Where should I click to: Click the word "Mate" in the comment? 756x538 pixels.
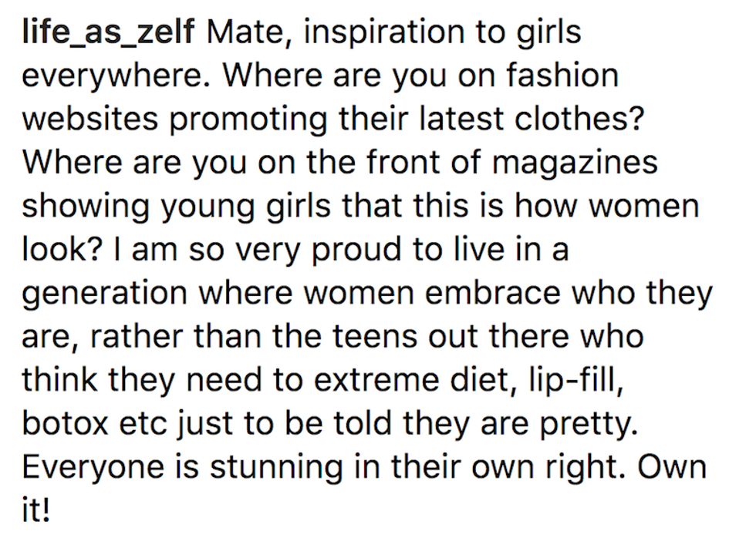(247, 33)
